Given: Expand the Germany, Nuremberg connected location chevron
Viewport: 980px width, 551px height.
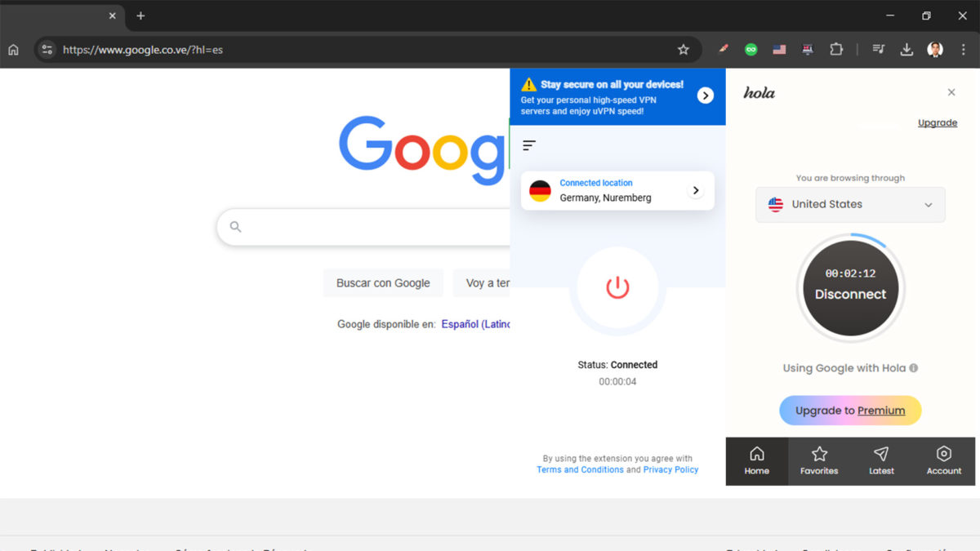Looking at the screenshot, I should point(695,189).
